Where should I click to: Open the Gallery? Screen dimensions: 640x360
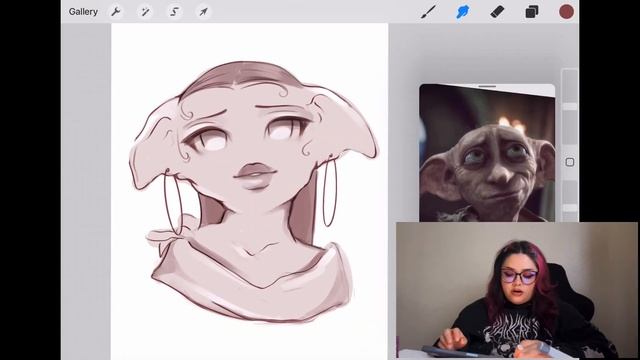coord(83,12)
